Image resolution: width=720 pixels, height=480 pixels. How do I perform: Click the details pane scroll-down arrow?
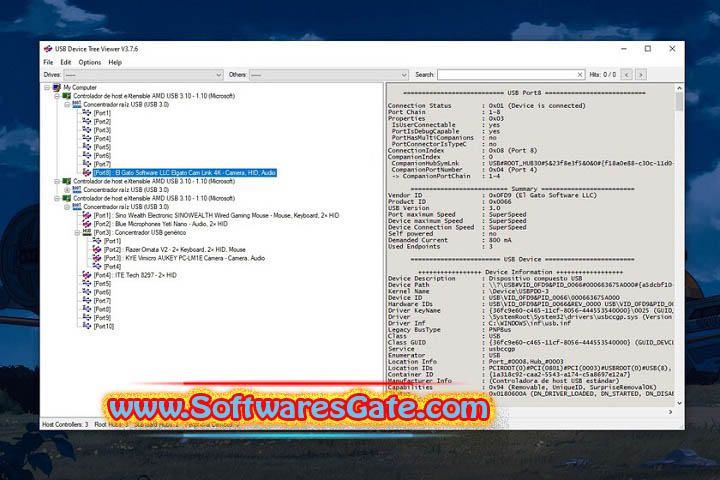tap(679, 403)
